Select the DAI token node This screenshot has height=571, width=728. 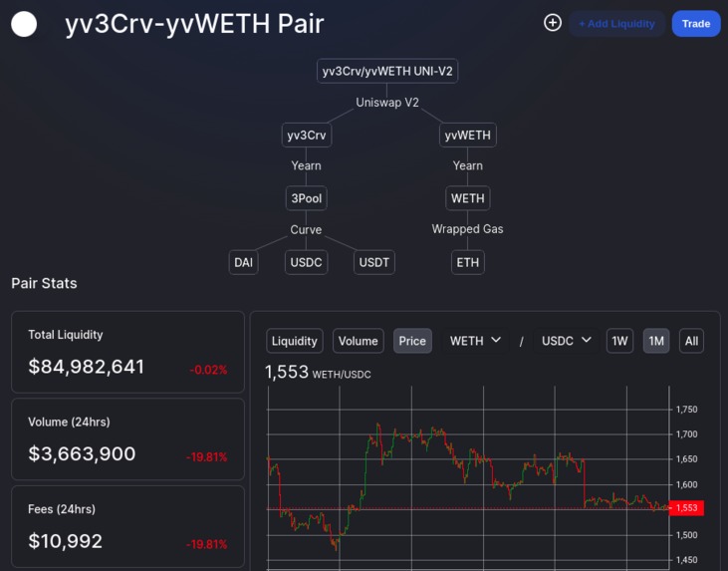coord(243,262)
